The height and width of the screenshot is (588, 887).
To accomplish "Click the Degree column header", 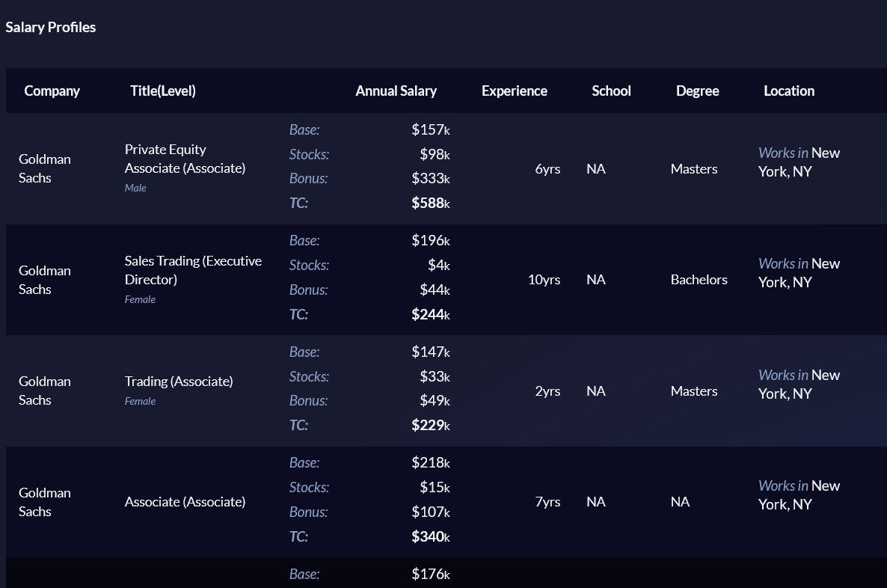I will coord(698,91).
